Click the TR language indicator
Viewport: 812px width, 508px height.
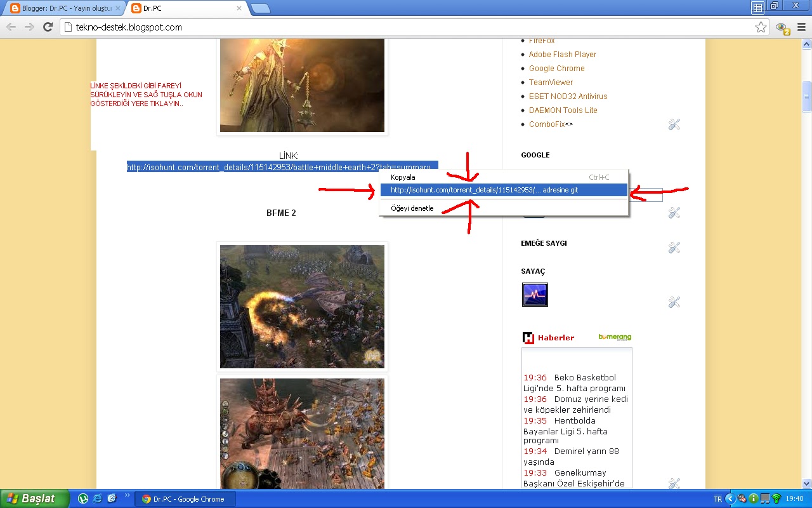(x=717, y=499)
